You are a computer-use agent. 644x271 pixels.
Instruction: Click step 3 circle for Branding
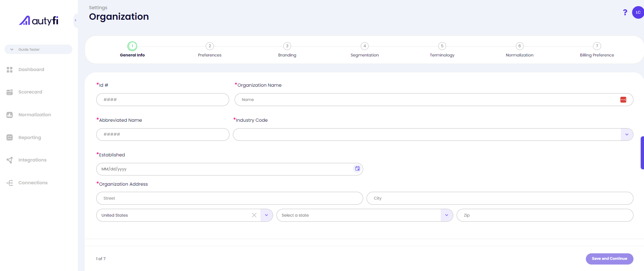(x=287, y=46)
